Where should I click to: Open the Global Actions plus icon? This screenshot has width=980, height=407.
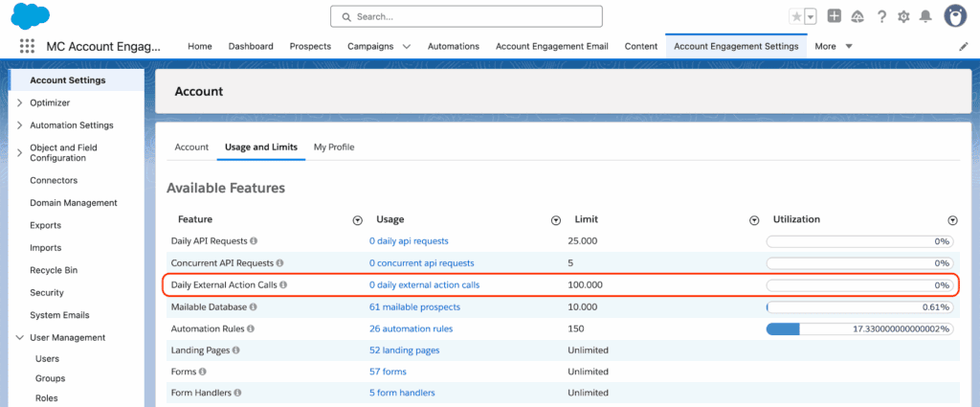click(835, 16)
